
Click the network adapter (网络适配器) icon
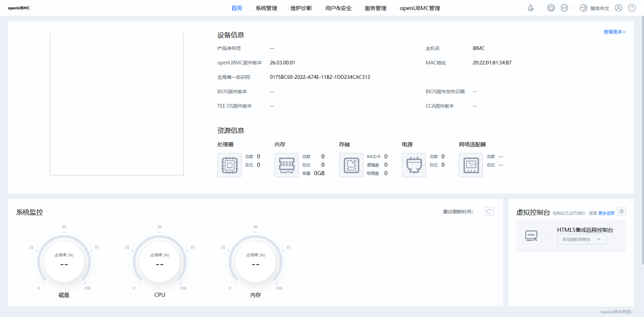(x=470, y=165)
